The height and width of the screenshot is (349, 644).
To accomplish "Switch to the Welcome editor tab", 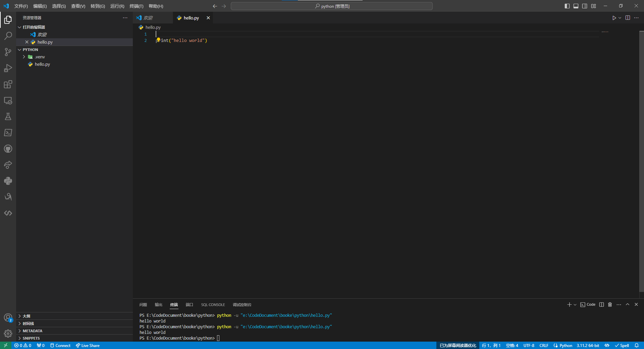I will pyautogui.click(x=153, y=18).
